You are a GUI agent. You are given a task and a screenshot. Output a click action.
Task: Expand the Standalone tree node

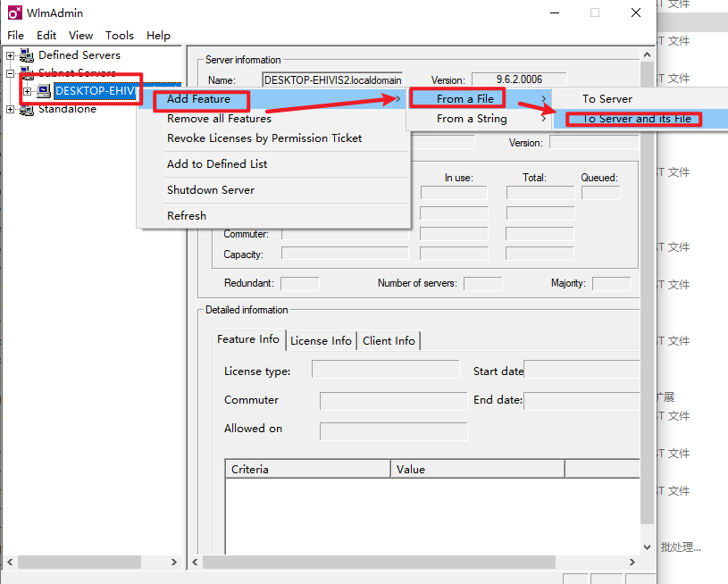(11, 109)
